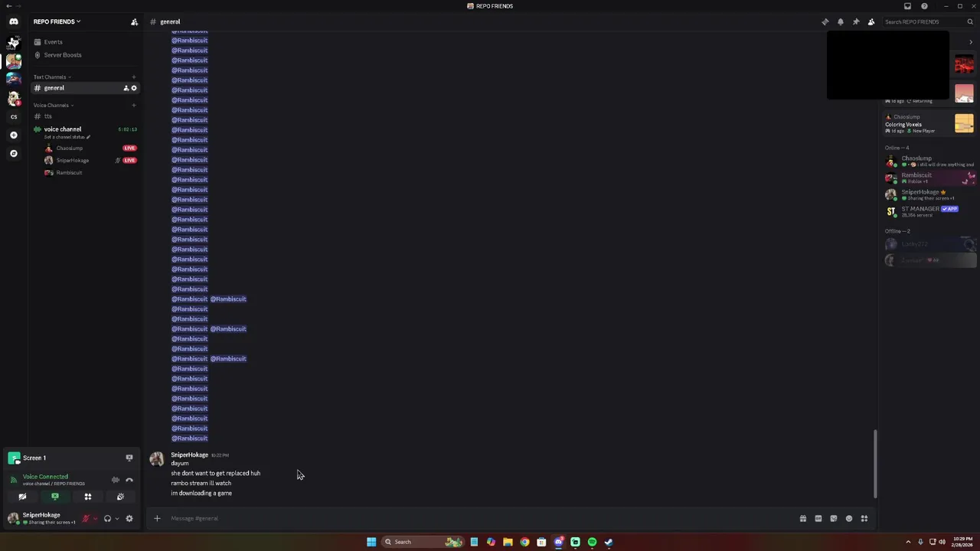Toggle member list visibility
Image resolution: width=980 pixels, height=551 pixels.
point(871,21)
